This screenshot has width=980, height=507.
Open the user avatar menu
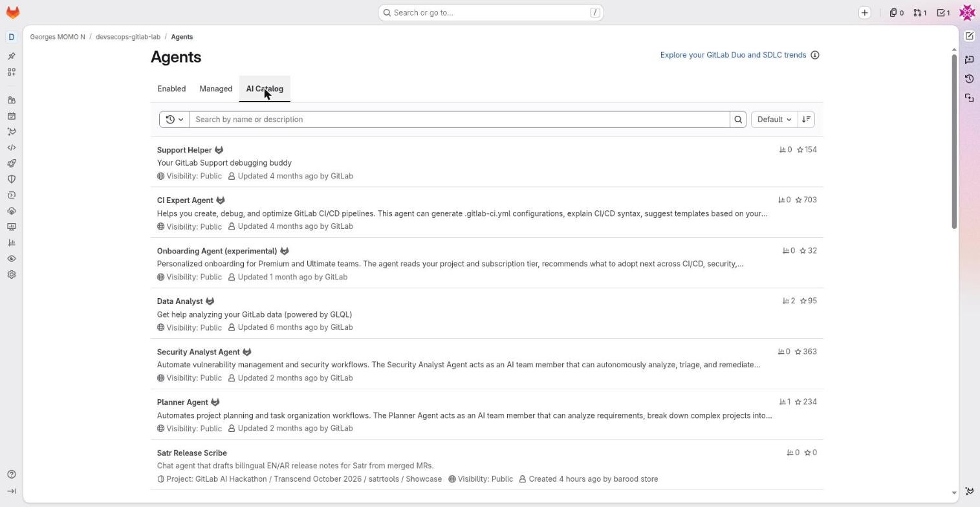click(x=967, y=12)
